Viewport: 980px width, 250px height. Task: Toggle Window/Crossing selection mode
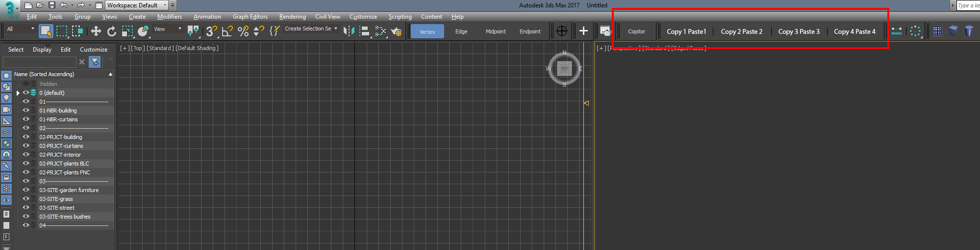click(x=77, y=31)
